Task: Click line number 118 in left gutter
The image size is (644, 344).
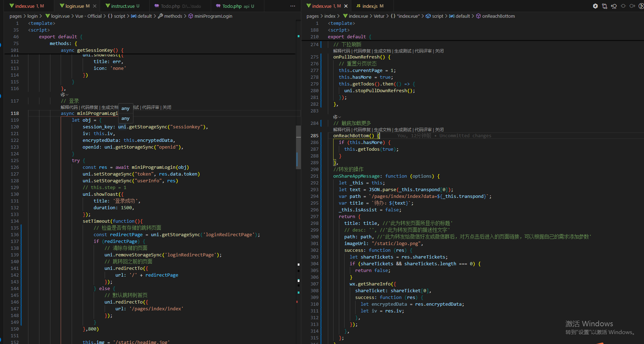Action: coord(15,113)
